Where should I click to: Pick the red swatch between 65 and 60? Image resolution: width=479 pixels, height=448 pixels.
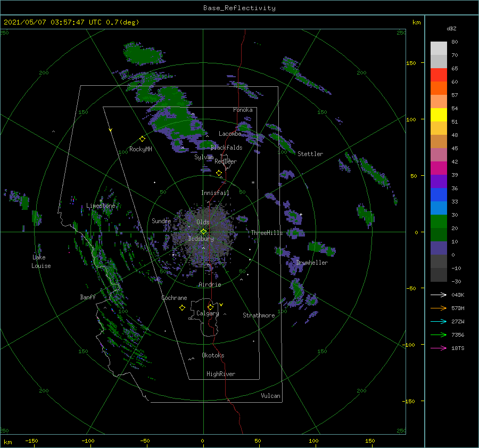coord(439,75)
